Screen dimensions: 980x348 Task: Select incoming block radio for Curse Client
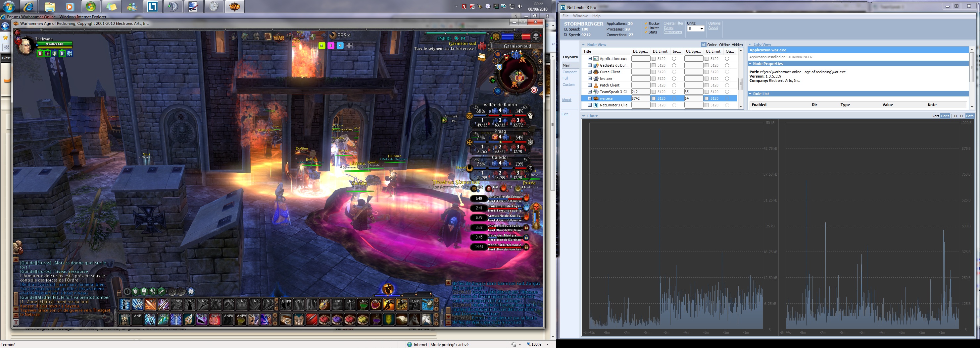674,72
